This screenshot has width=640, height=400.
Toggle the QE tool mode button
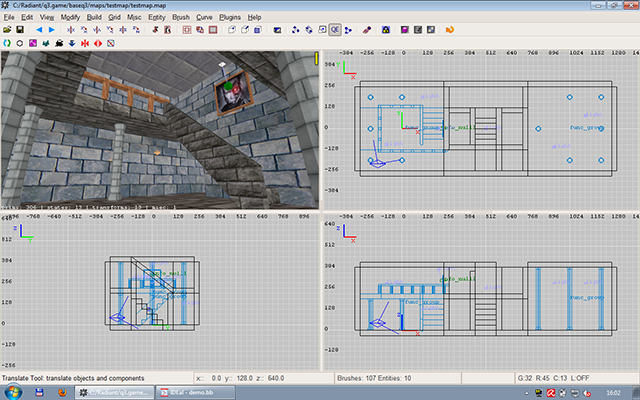[x=335, y=30]
